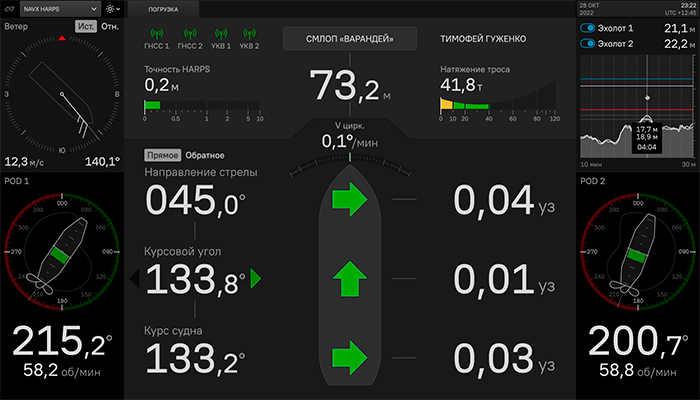Click the ГНСС 1 signal icon
Screen dimensions: 700x400
pos(160,33)
